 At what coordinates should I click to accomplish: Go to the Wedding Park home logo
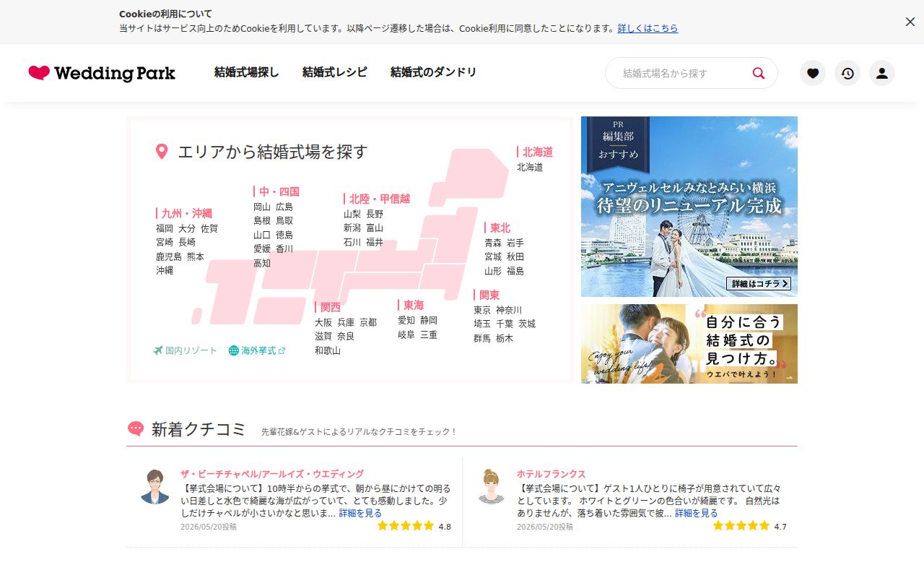(x=102, y=73)
